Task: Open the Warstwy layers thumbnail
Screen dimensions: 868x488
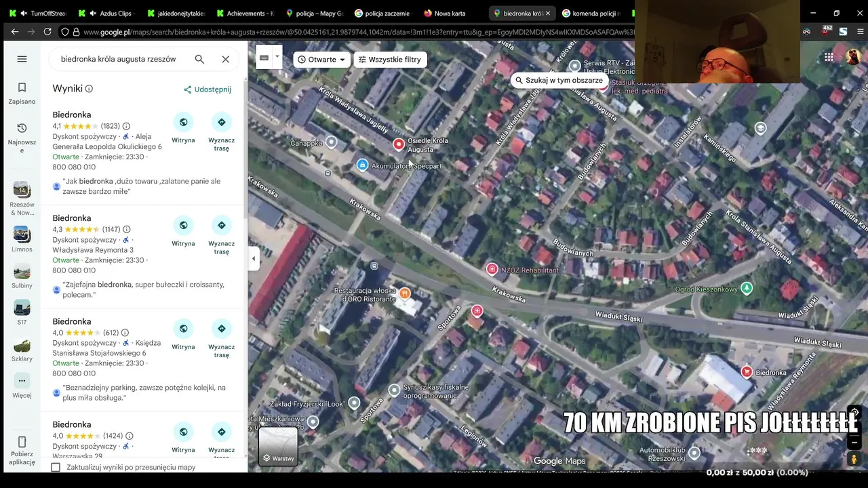Action: pyautogui.click(x=278, y=446)
